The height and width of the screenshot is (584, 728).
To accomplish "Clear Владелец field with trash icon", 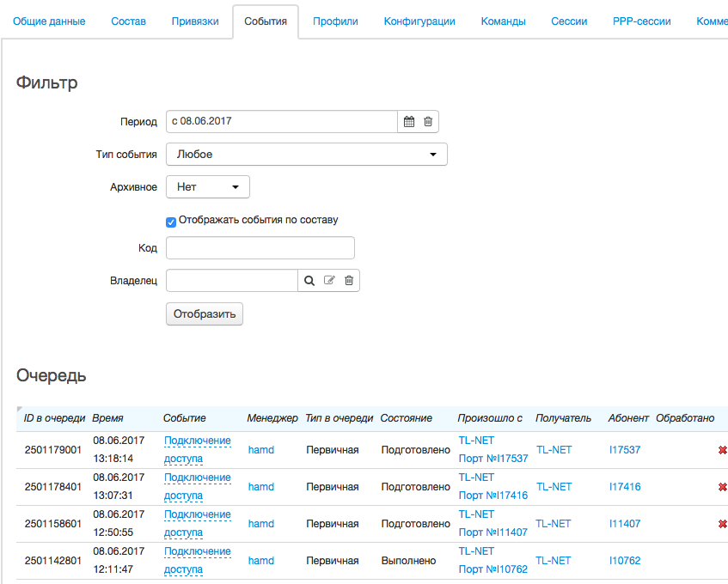I will (x=349, y=280).
